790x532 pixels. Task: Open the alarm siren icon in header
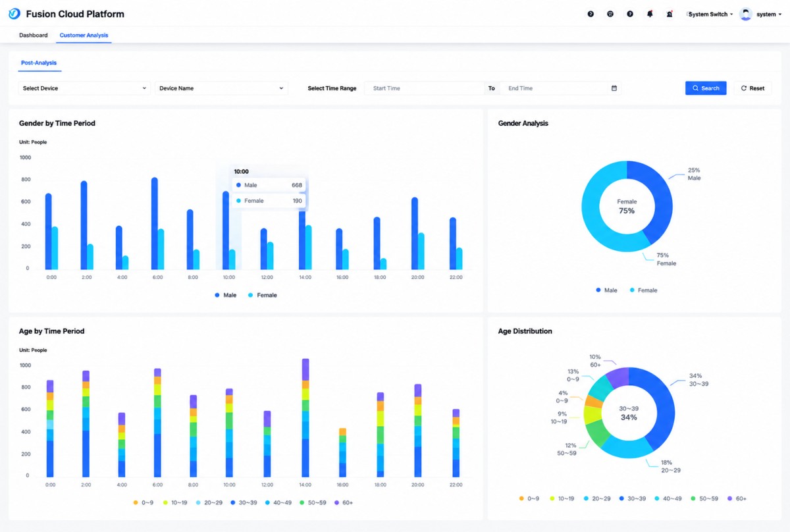click(670, 14)
